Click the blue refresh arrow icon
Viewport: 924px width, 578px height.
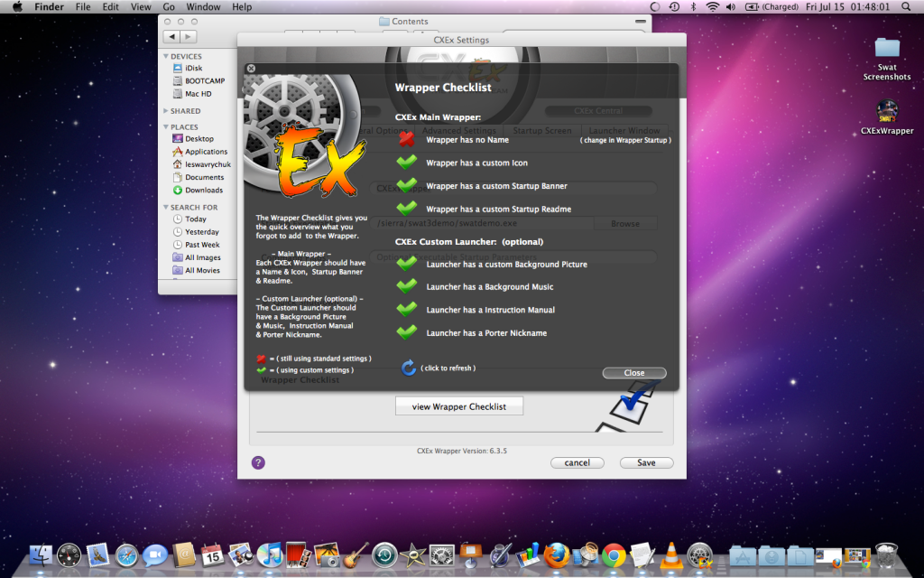(x=409, y=368)
